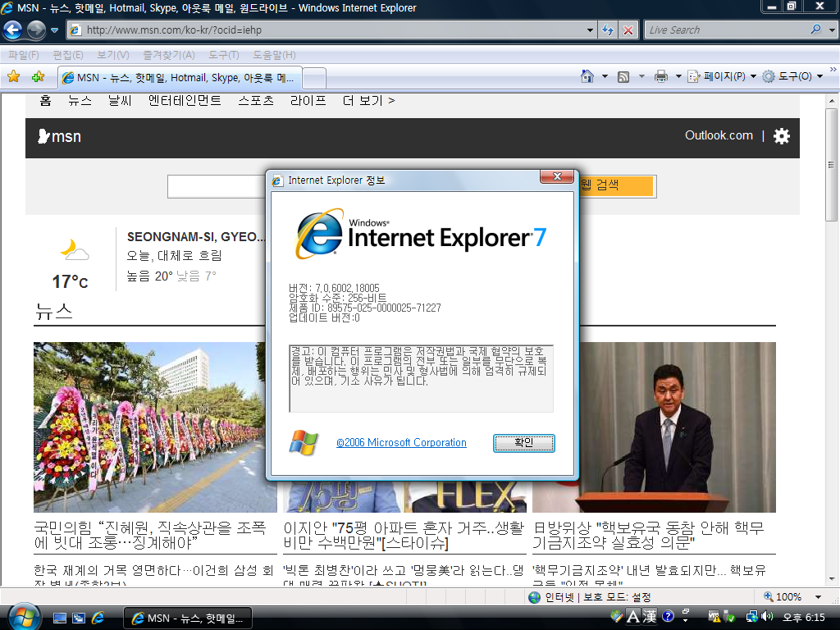Image resolution: width=840 pixels, height=630 pixels.
Task: Click the ©2006 Microsoft Corporation link
Action: (401, 442)
